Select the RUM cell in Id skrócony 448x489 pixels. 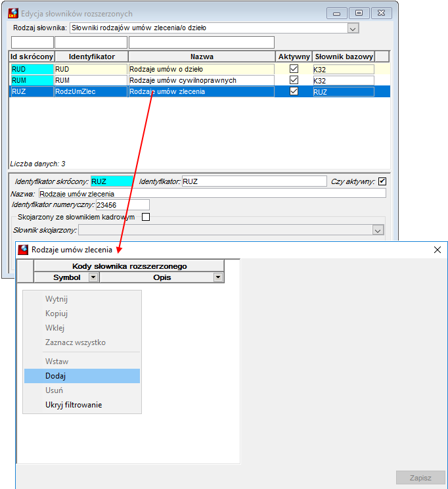click(x=32, y=80)
